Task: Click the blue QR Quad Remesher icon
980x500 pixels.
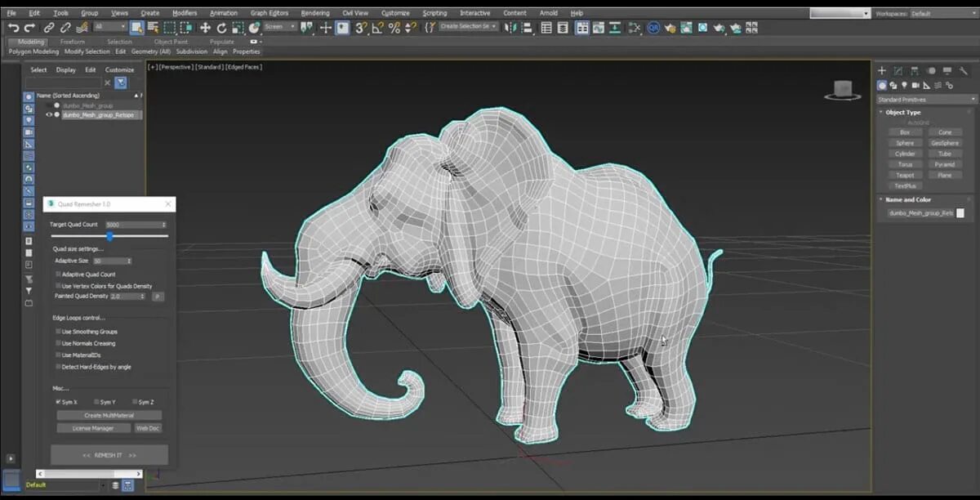Action: point(653,27)
